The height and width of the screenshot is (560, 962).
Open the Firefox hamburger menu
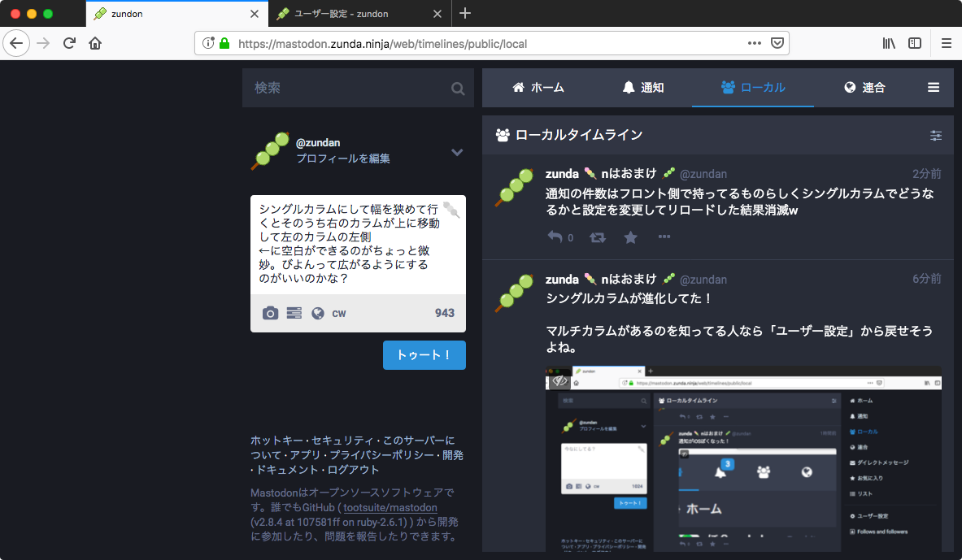pos(946,43)
